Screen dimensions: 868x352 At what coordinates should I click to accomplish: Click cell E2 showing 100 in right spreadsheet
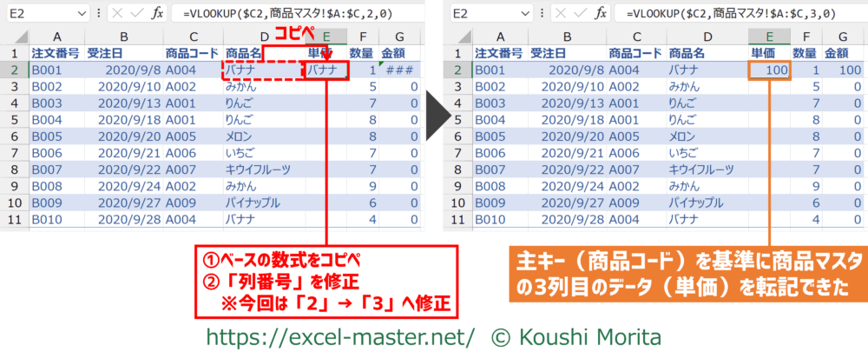[x=769, y=70]
